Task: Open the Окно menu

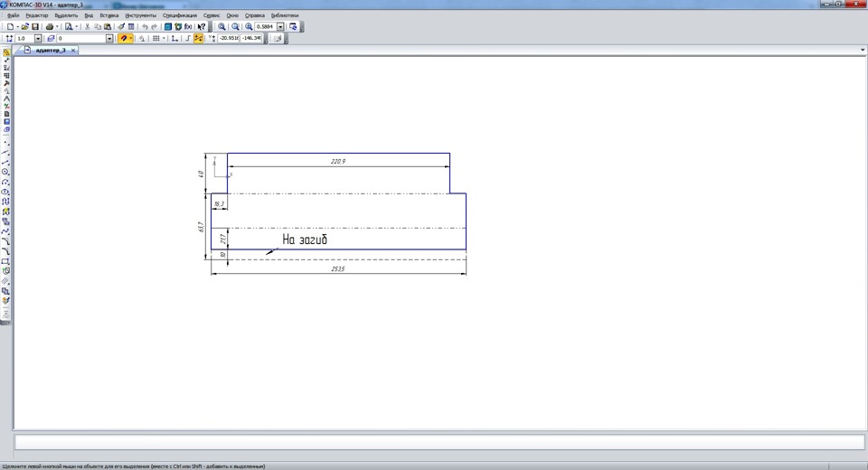Action: pos(232,15)
